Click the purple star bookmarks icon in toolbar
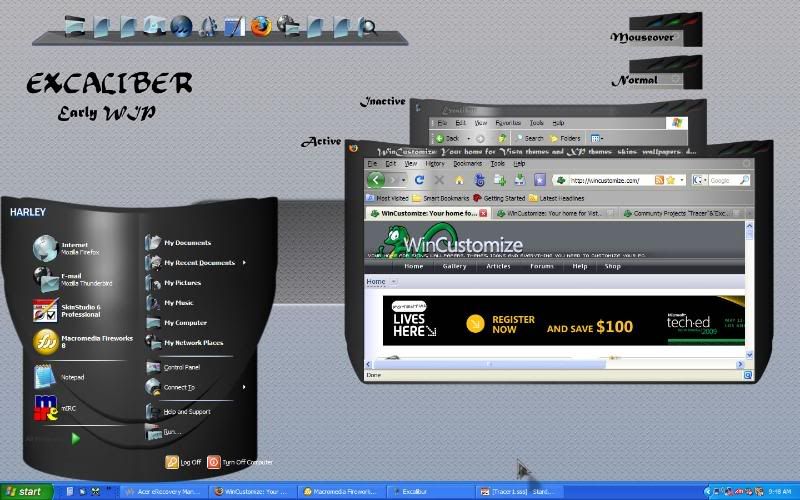The width and height of the screenshot is (800, 500). tap(540, 180)
